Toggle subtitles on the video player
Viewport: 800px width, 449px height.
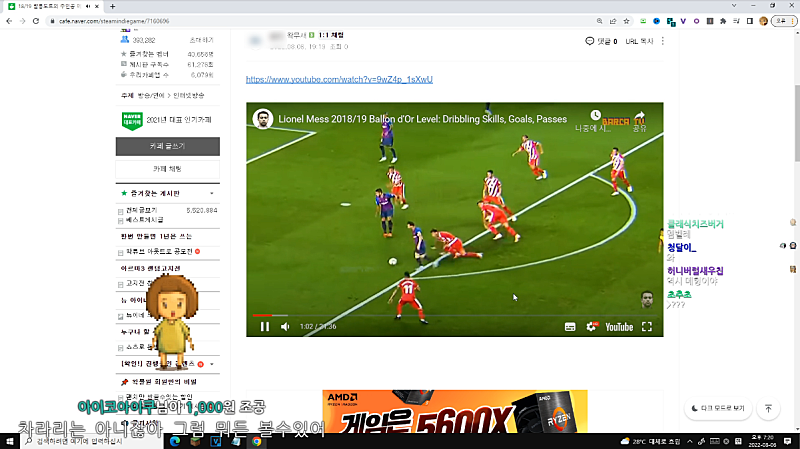(x=570, y=327)
